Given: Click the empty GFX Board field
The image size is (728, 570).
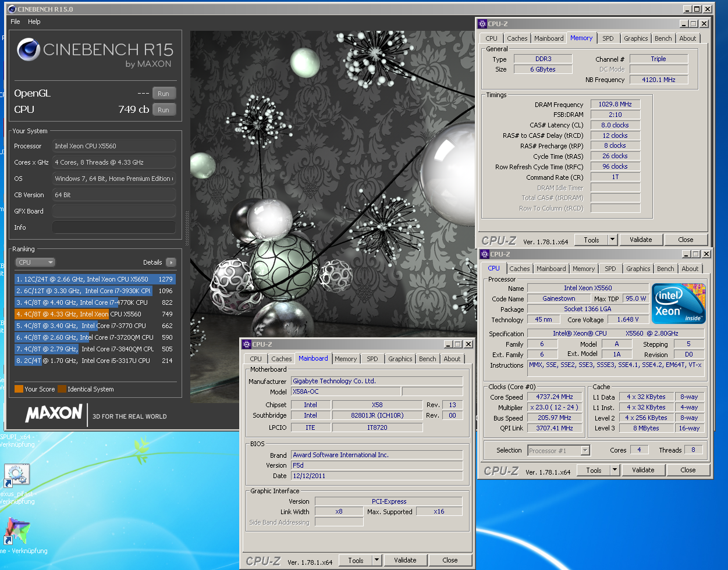Looking at the screenshot, I should [x=114, y=211].
